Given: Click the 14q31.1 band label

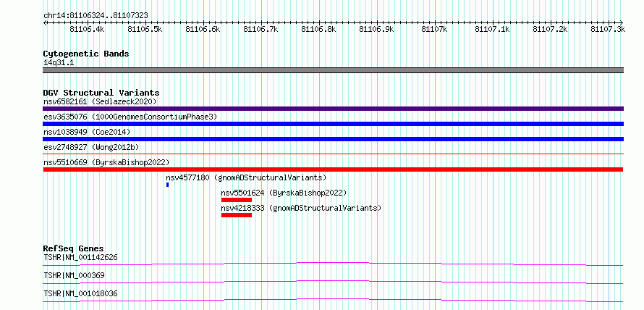Looking at the screenshot, I should pyautogui.click(x=59, y=63).
